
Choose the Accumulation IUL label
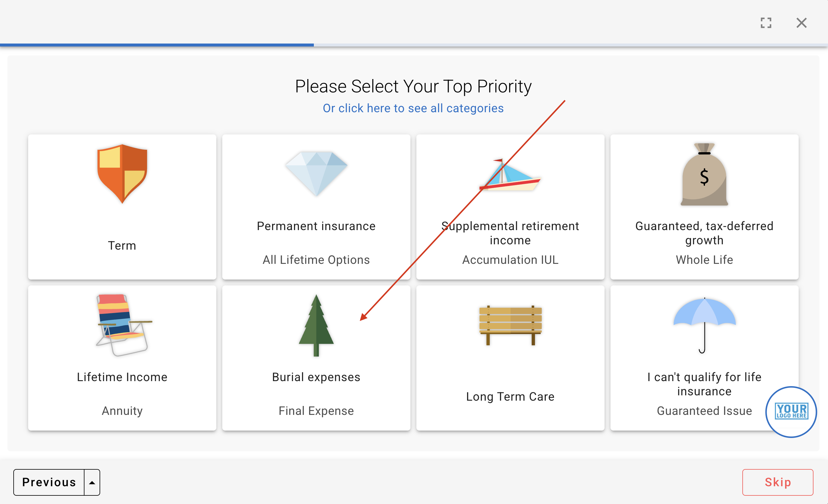tap(510, 260)
